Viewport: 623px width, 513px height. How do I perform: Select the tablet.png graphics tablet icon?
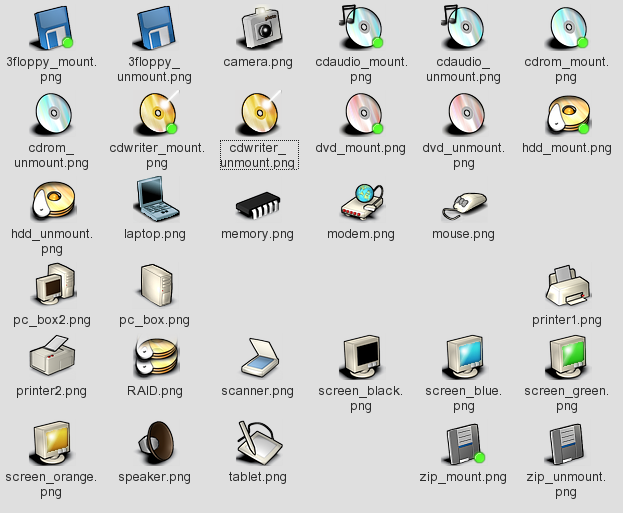point(259,443)
